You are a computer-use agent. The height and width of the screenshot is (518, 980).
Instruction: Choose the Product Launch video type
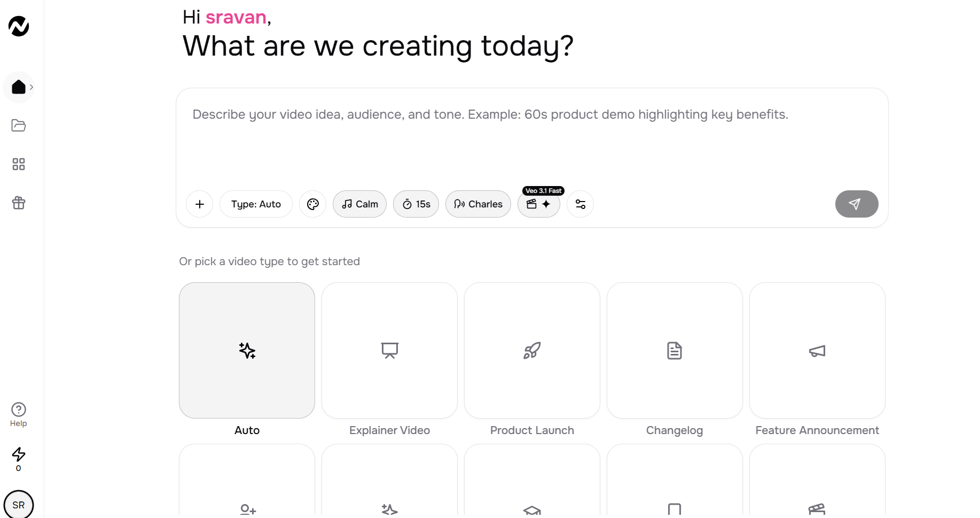(x=532, y=351)
